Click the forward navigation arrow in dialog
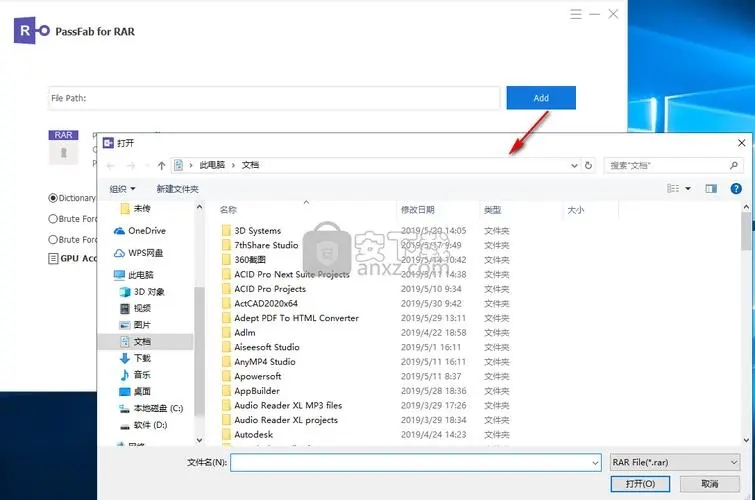Viewport: 755px width, 500px height. pos(130,166)
